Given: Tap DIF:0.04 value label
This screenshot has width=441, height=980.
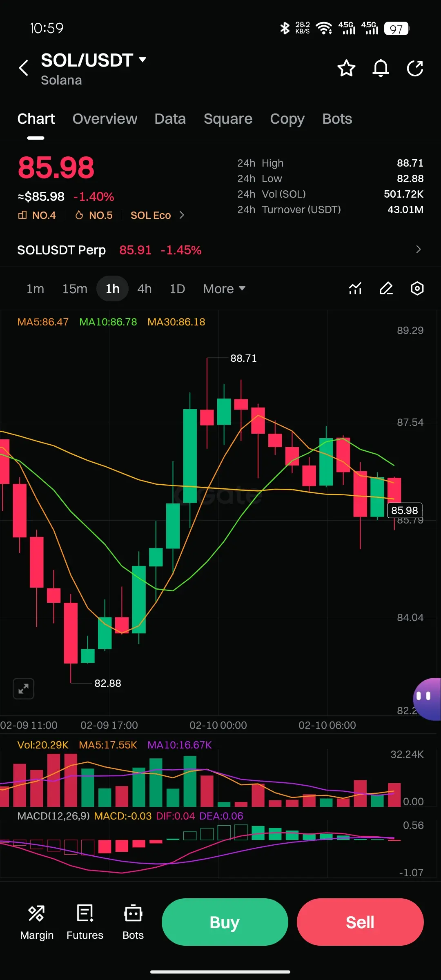Looking at the screenshot, I should point(176,816).
